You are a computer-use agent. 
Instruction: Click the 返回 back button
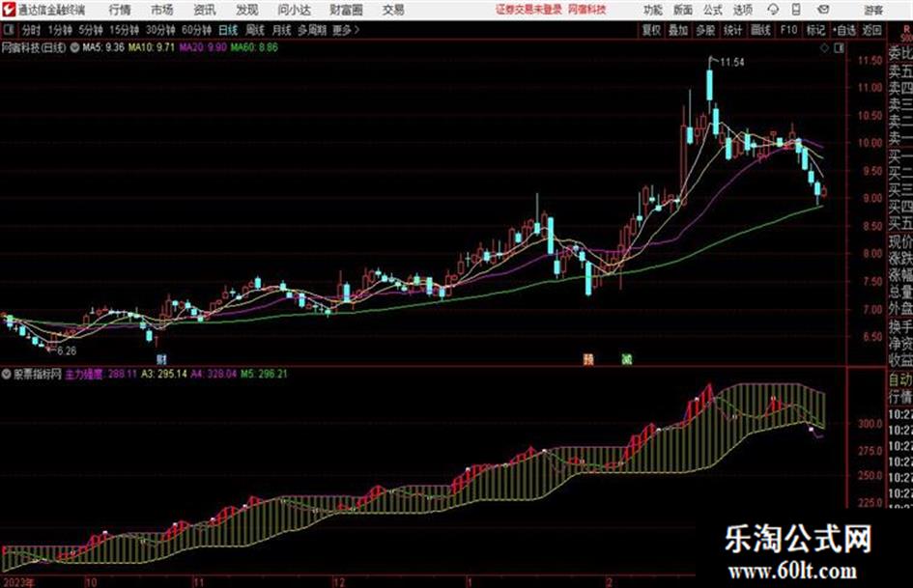coord(871,30)
